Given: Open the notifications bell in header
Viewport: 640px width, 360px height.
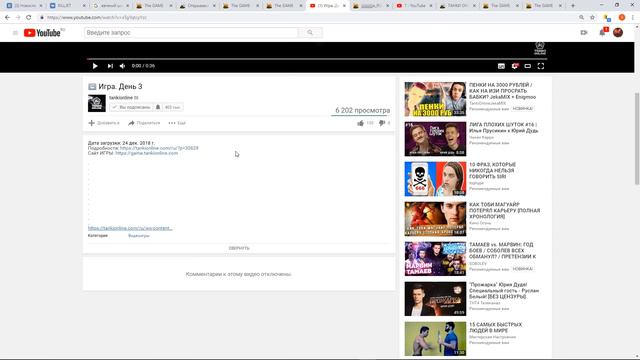Looking at the screenshot, I should pos(602,33).
